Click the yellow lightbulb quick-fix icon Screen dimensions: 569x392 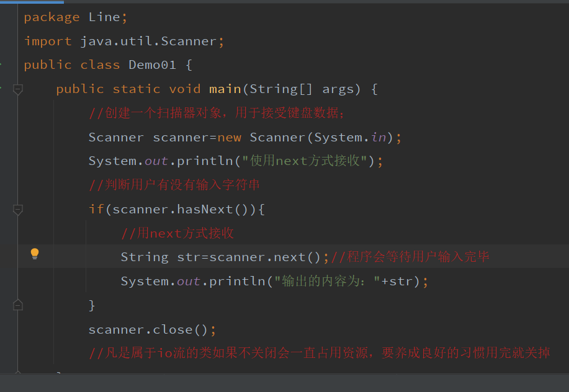tap(35, 254)
